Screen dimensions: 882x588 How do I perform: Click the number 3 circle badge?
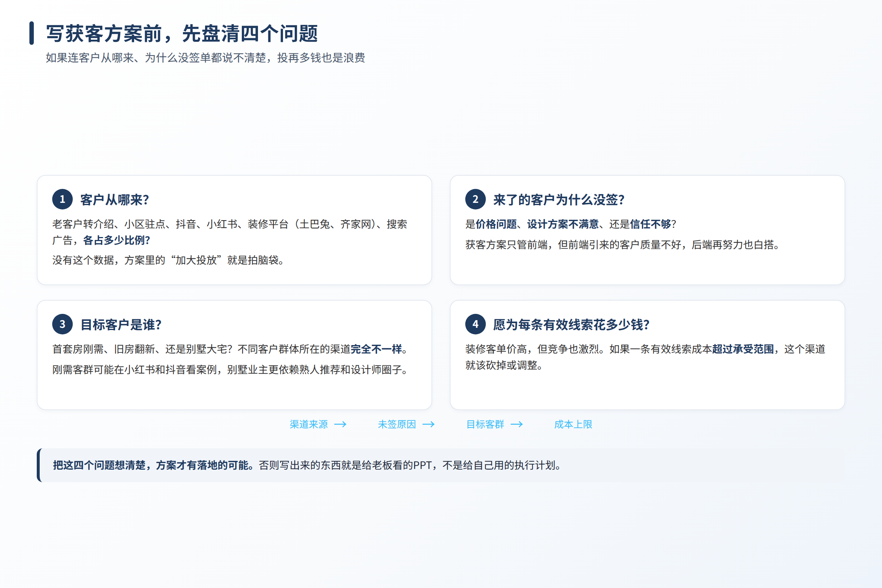coord(62,324)
